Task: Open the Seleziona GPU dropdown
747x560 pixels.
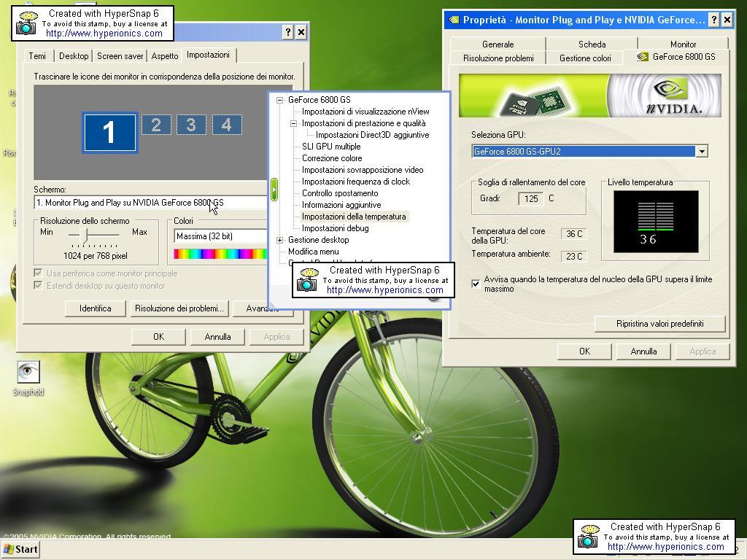Action: pos(702,152)
